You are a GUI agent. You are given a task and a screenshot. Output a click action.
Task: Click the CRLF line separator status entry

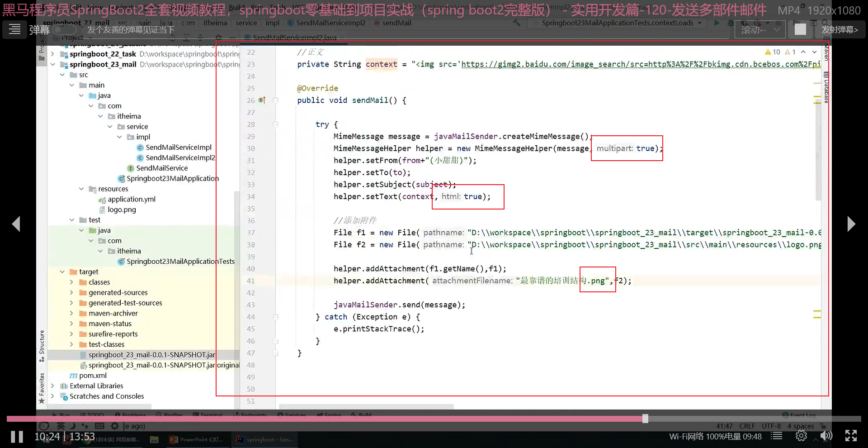coord(747,426)
